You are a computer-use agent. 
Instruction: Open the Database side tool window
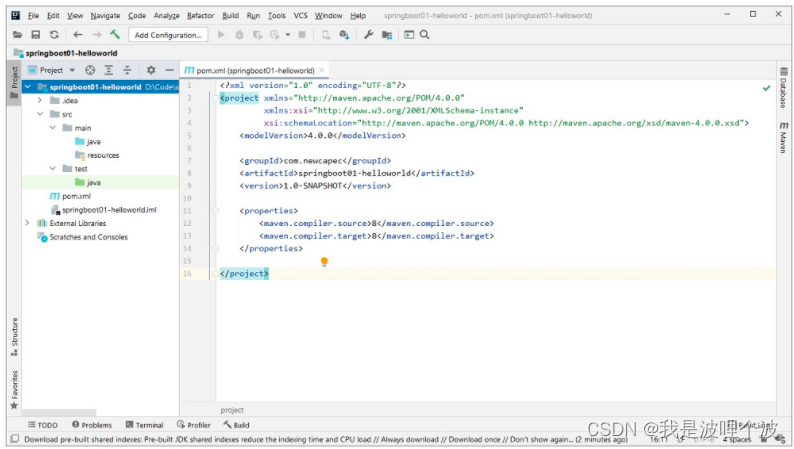click(783, 87)
